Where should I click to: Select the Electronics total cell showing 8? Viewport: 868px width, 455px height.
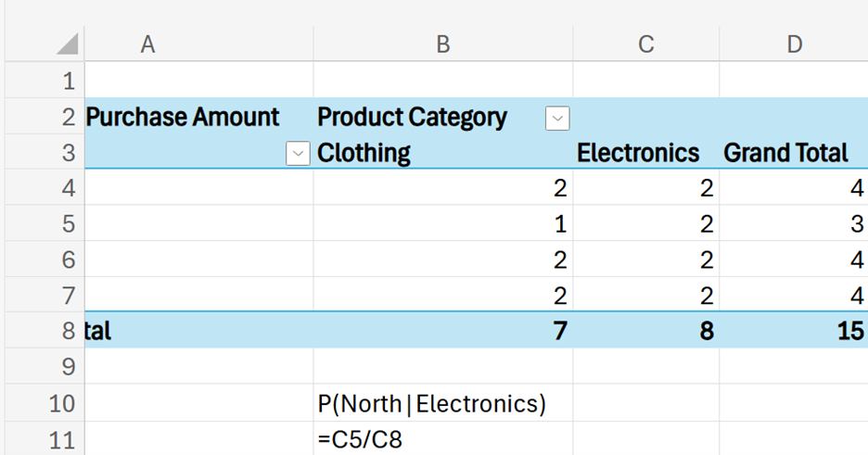[x=645, y=331]
